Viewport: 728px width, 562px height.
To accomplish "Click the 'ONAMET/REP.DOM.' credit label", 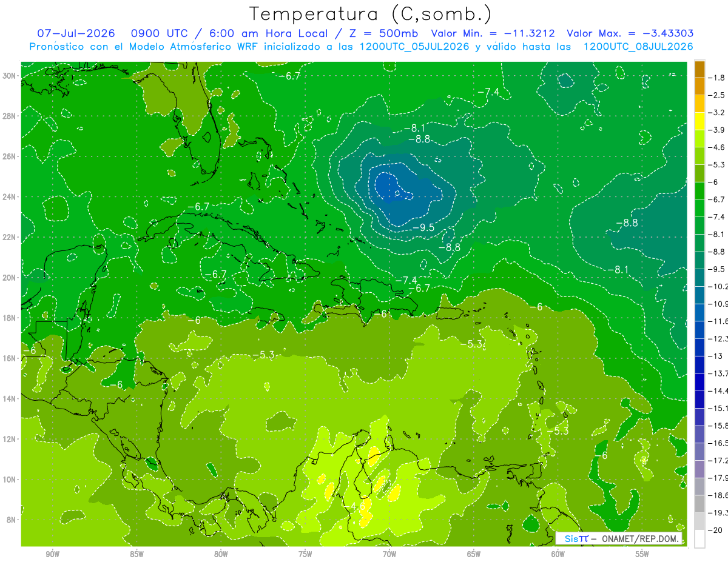I will point(641,538).
